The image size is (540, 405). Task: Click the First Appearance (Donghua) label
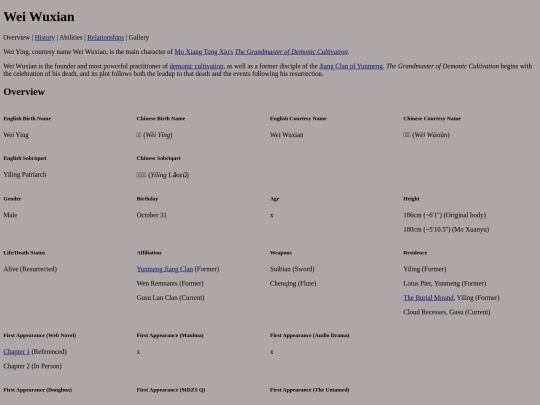(38, 390)
